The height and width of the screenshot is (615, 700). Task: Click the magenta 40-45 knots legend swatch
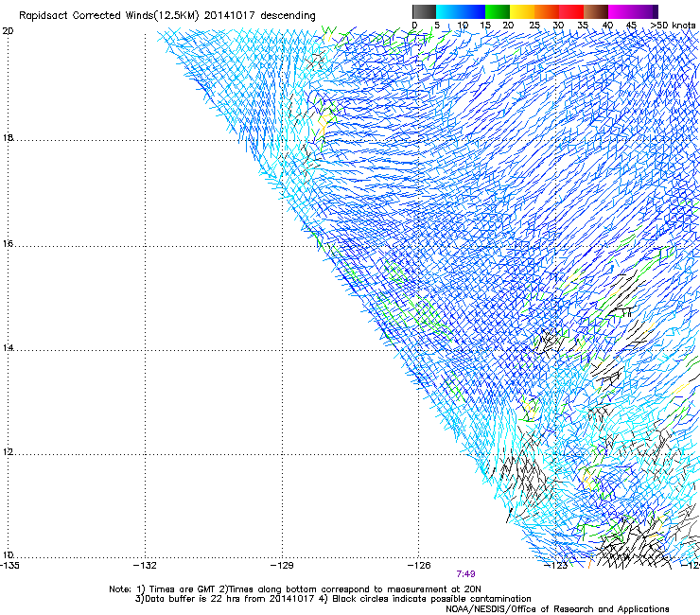point(621,11)
